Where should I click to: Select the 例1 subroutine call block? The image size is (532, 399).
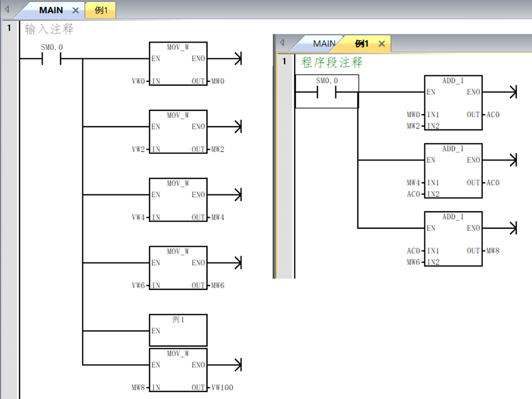178,329
